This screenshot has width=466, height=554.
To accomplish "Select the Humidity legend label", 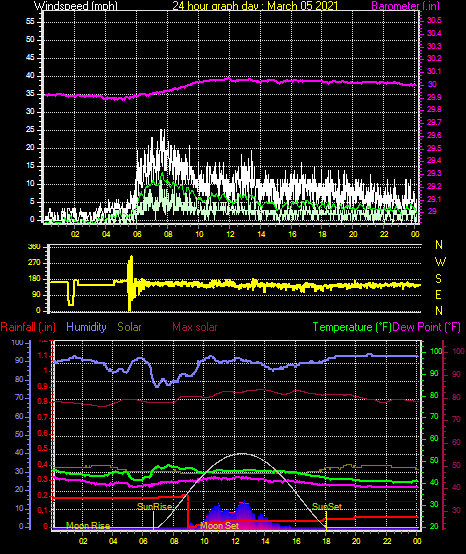I will click(86, 327).
